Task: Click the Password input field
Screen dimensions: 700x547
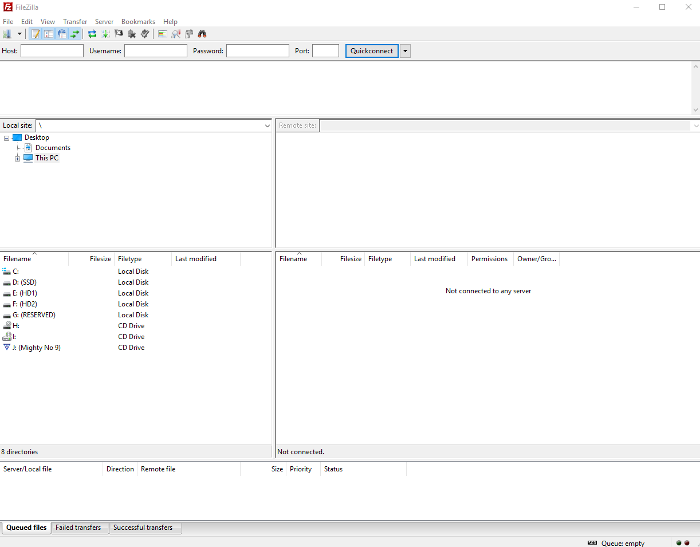Action: coord(258,51)
